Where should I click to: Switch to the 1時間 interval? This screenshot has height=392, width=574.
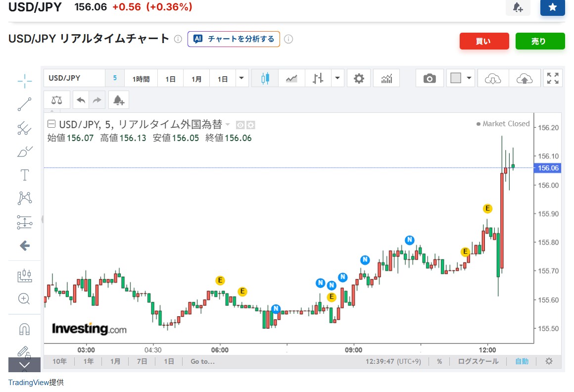coord(141,79)
